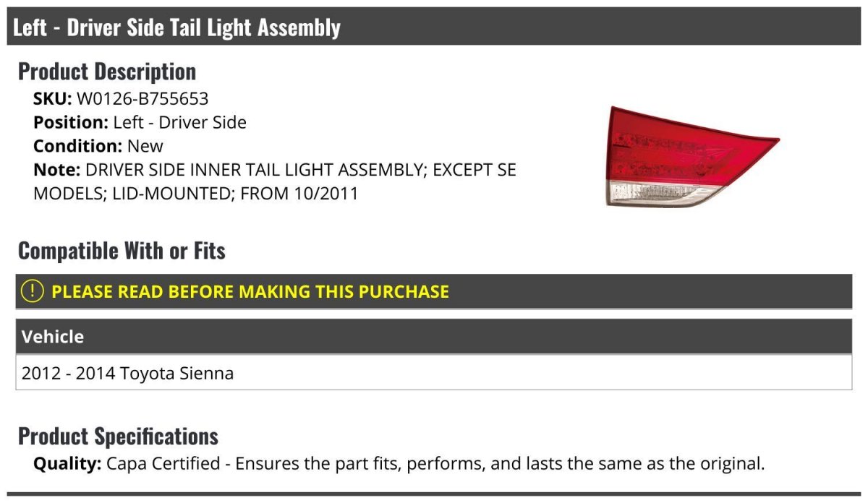Click the bold Quality label
This screenshot has height=503, width=868.
click(x=67, y=463)
